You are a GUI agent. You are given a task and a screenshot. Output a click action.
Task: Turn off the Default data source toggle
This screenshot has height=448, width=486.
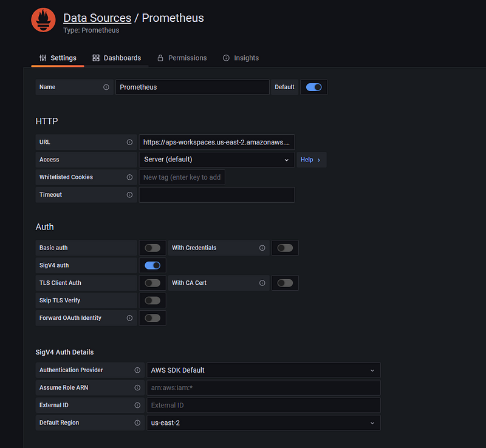coord(313,87)
